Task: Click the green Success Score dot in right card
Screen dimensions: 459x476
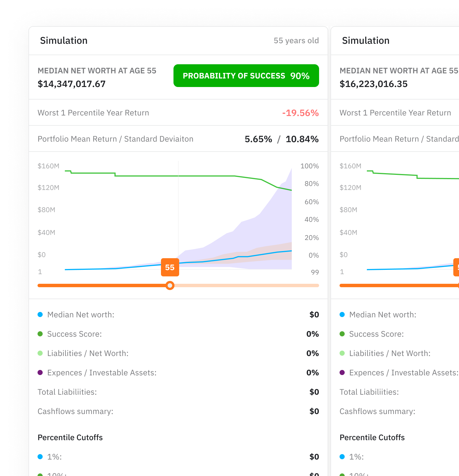Action: point(342,334)
